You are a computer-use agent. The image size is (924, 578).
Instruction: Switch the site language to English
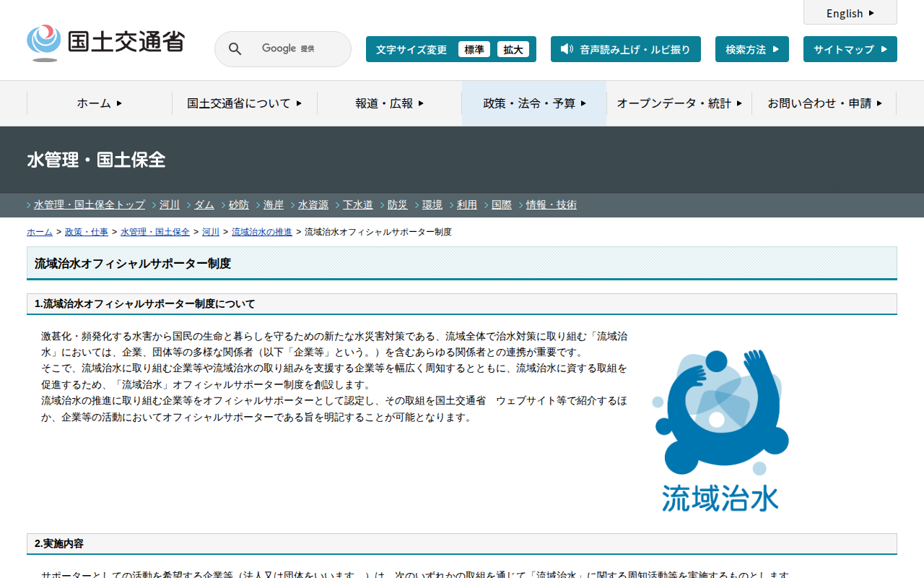pyautogui.click(x=850, y=13)
